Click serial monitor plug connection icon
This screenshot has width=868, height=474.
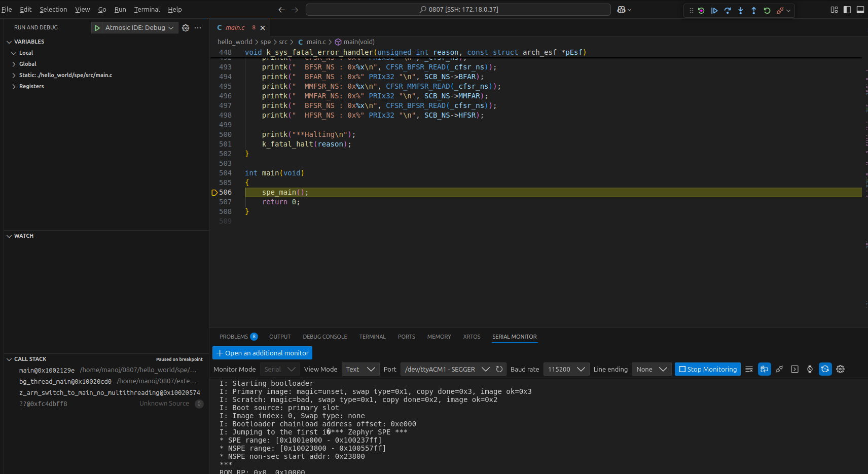click(x=780, y=369)
